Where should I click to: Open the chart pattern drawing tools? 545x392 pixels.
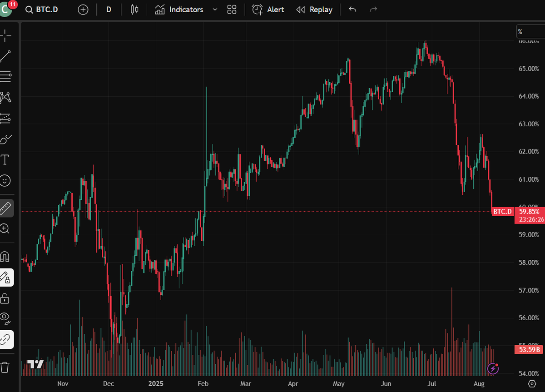tap(5, 97)
